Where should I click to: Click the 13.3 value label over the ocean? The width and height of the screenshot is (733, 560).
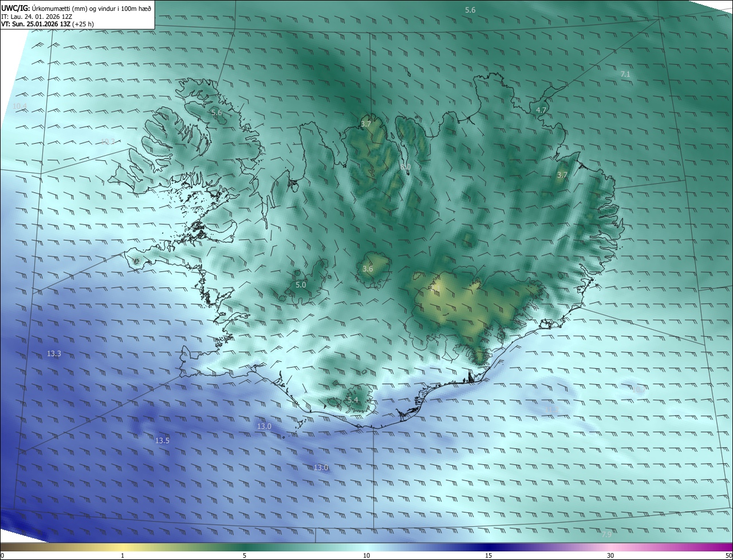click(x=54, y=354)
